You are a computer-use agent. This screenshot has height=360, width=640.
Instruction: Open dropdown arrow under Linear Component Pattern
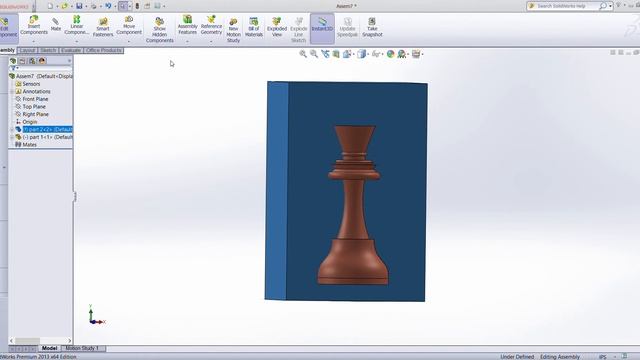76,41
